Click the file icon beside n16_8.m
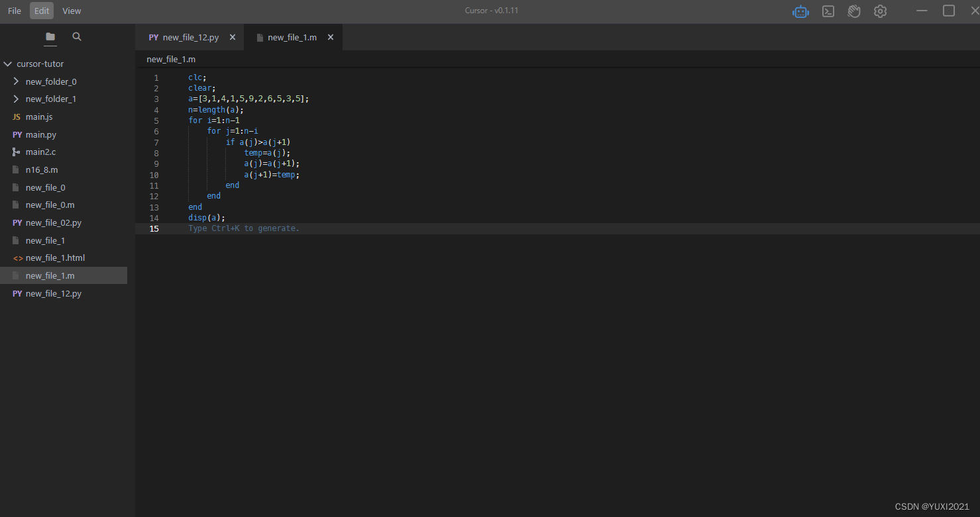The height and width of the screenshot is (517, 980). tap(17, 169)
